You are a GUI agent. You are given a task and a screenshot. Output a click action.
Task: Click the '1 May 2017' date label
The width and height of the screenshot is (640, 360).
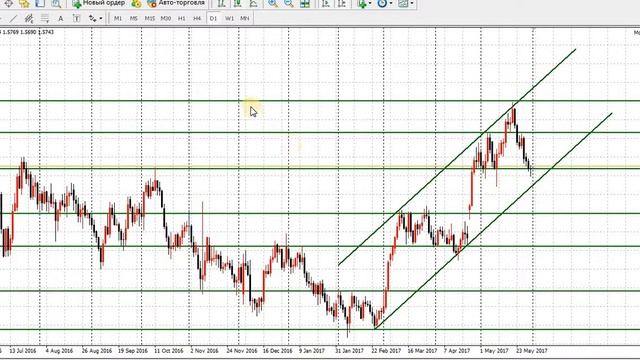[494, 351]
